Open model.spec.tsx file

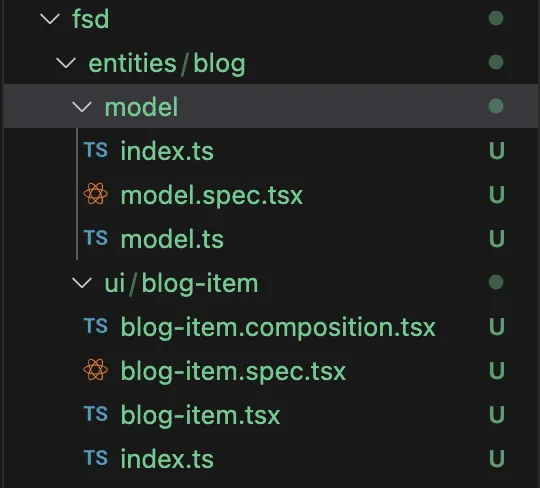click(211, 196)
